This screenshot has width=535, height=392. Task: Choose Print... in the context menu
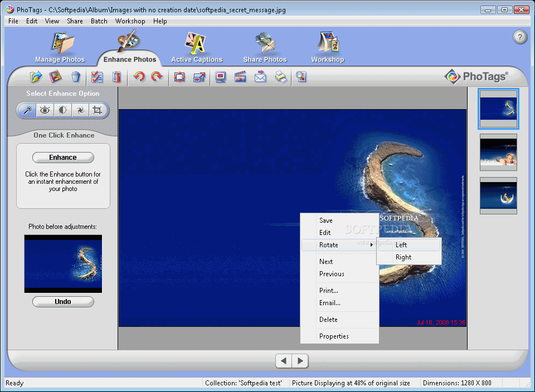[340, 291]
